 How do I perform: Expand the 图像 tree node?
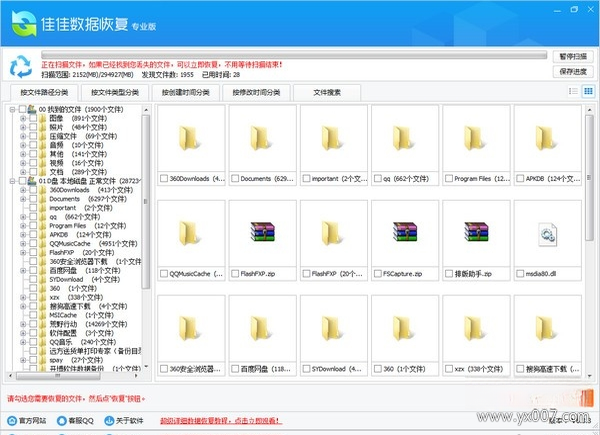[23, 118]
